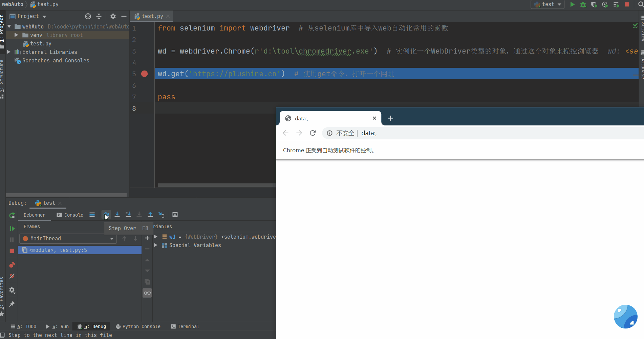
Task: Expand the wd variable
Action: click(x=156, y=237)
